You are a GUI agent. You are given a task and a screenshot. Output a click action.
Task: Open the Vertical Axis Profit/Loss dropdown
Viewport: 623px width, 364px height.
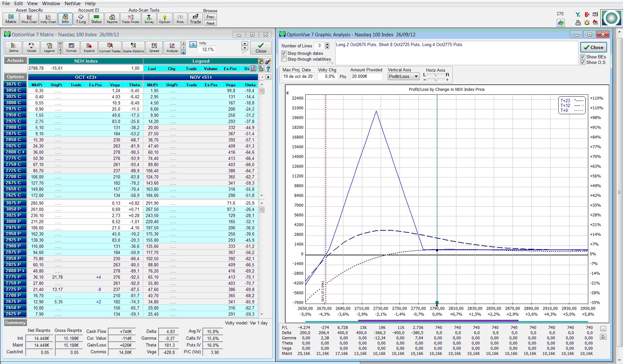coord(403,76)
